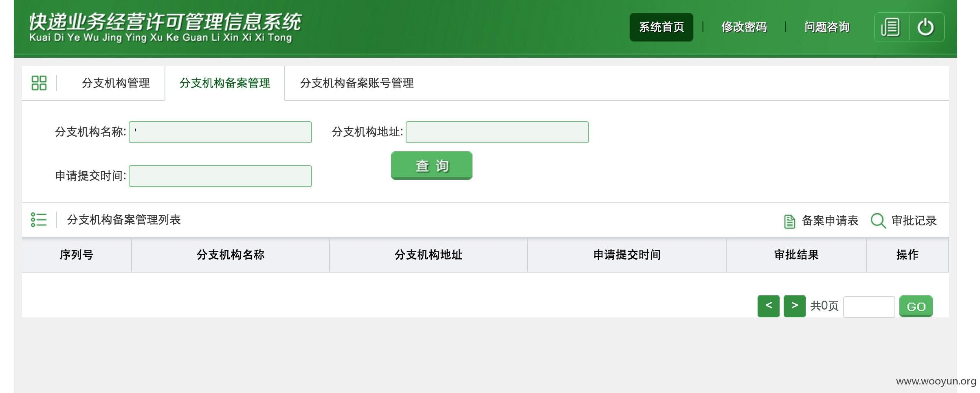
Task: Click the 共0页 page count text
Action: point(824,306)
